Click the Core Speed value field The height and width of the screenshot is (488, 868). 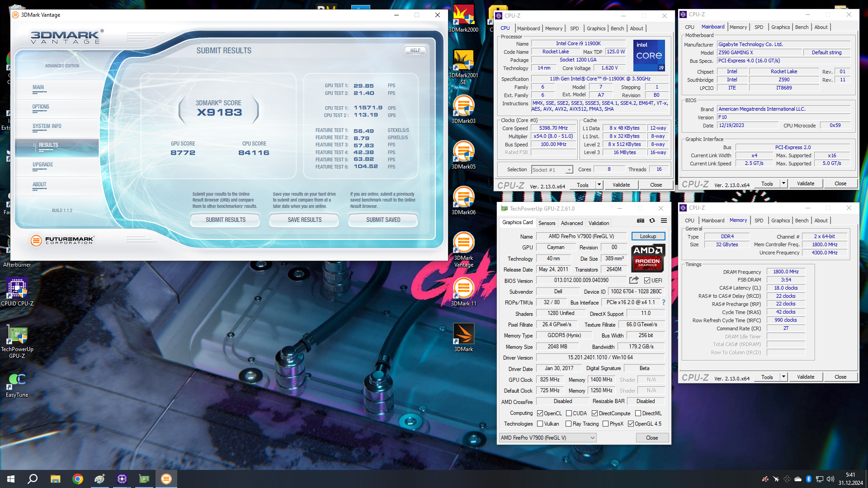(553, 128)
